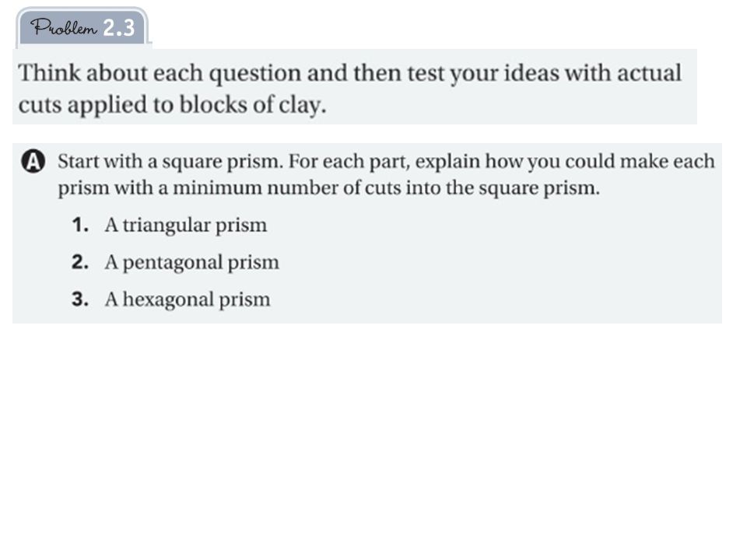Click the word 'hexagonal'

[x=168, y=300]
